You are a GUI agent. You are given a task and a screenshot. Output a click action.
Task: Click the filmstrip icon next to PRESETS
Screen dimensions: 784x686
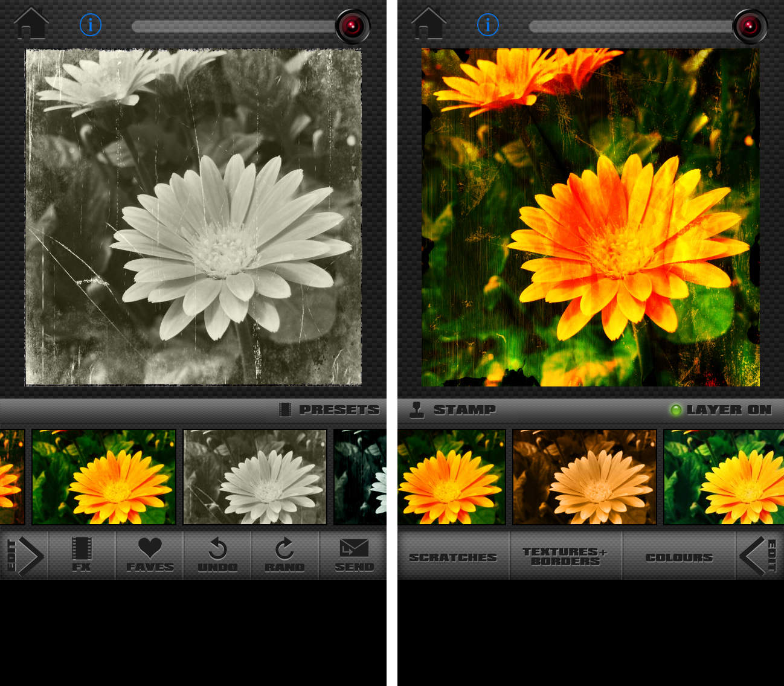click(284, 409)
